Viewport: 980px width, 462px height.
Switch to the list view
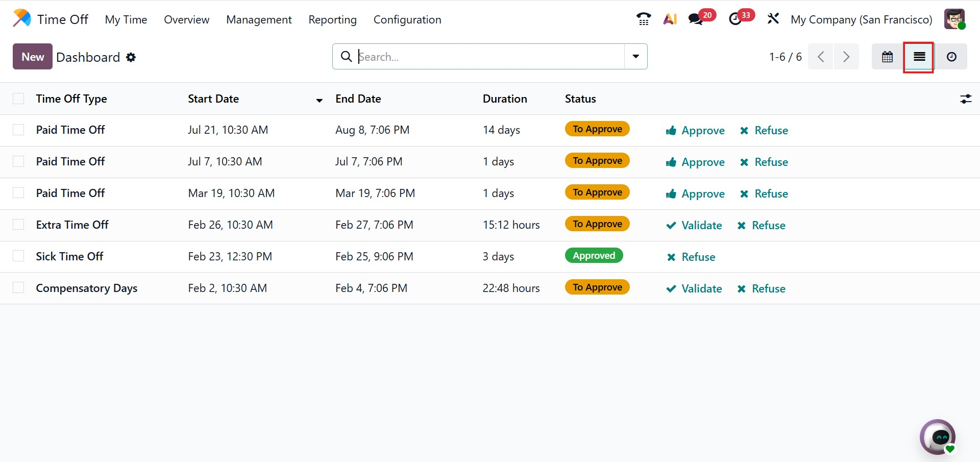pos(919,57)
